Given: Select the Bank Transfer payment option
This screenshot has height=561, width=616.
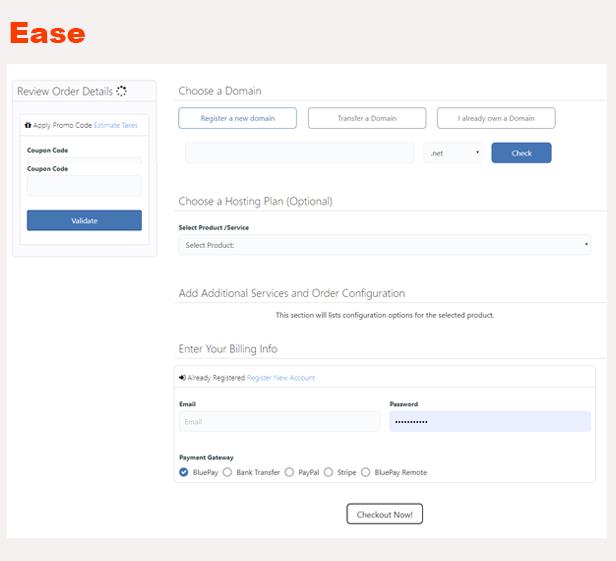Looking at the screenshot, I should 227,472.
